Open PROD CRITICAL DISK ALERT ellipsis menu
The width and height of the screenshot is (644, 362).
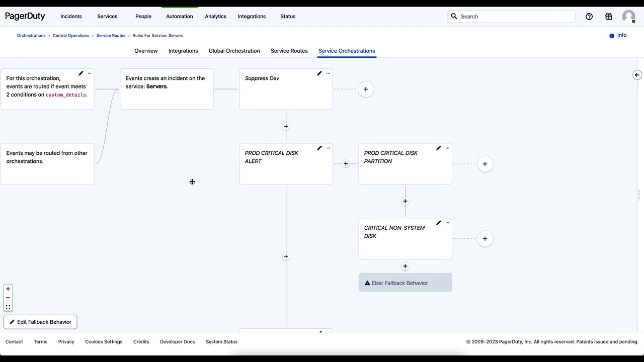(x=328, y=148)
